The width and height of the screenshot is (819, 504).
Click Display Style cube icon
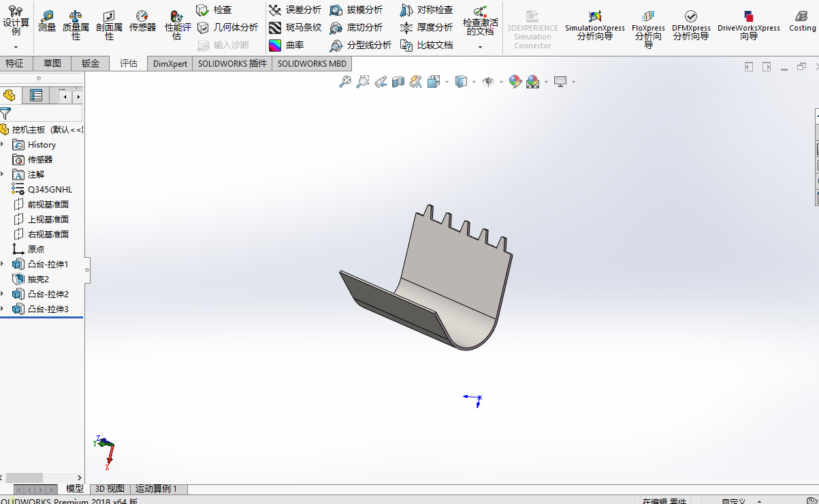click(462, 82)
